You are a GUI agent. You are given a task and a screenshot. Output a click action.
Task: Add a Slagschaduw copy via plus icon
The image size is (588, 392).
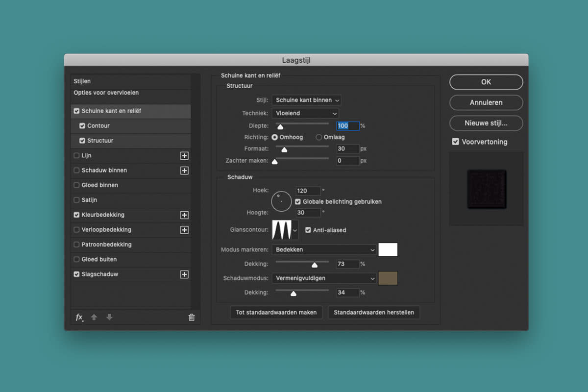pos(184,274)
